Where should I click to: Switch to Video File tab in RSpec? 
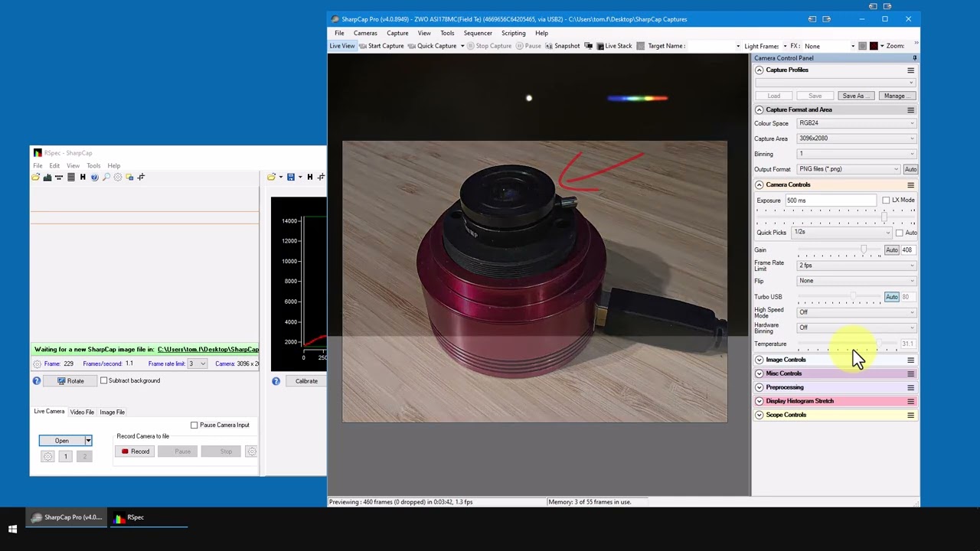(82, 412)
